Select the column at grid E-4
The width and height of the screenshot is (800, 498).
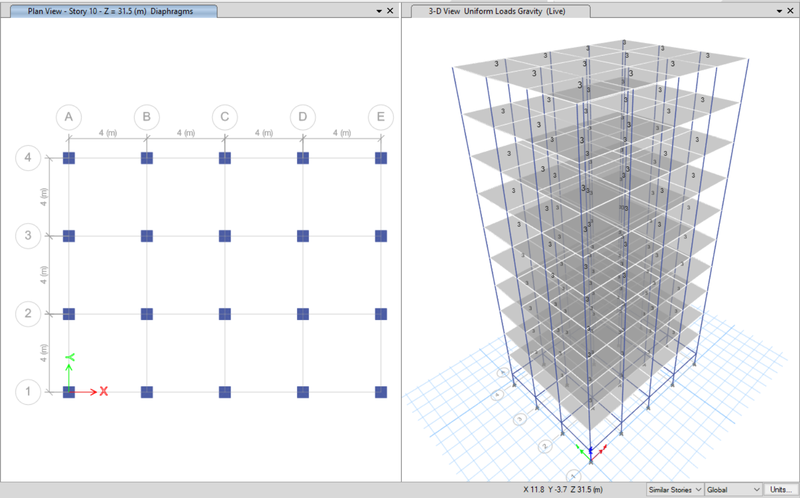[381, 158]
